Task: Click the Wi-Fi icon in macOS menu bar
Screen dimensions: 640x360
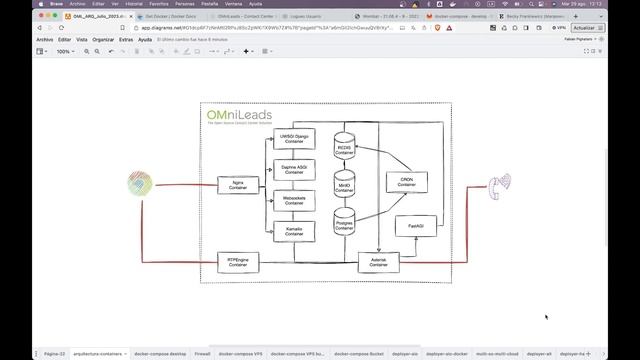Action: (505, 4)
